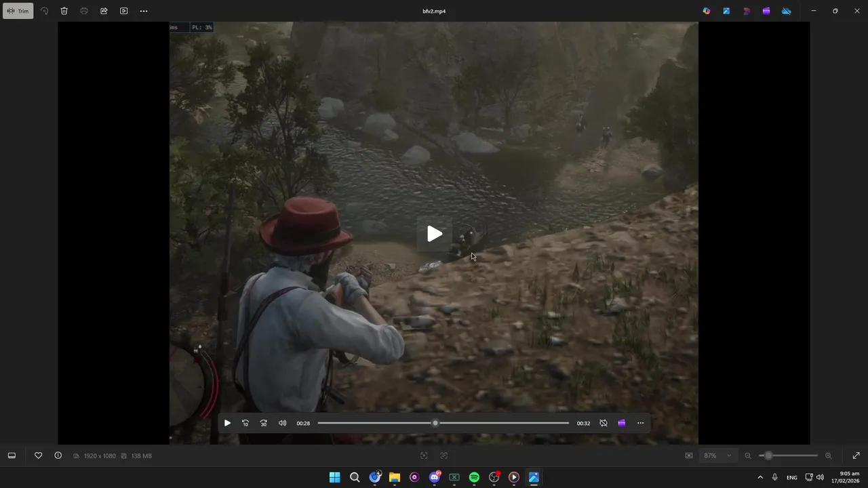Click Copilot icon in title bar
This screenshot has width=868, height=488.
point(707,11)
